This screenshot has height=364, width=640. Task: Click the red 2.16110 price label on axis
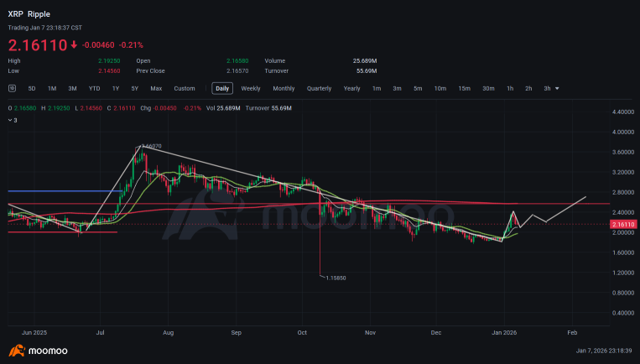pos(623,225)
